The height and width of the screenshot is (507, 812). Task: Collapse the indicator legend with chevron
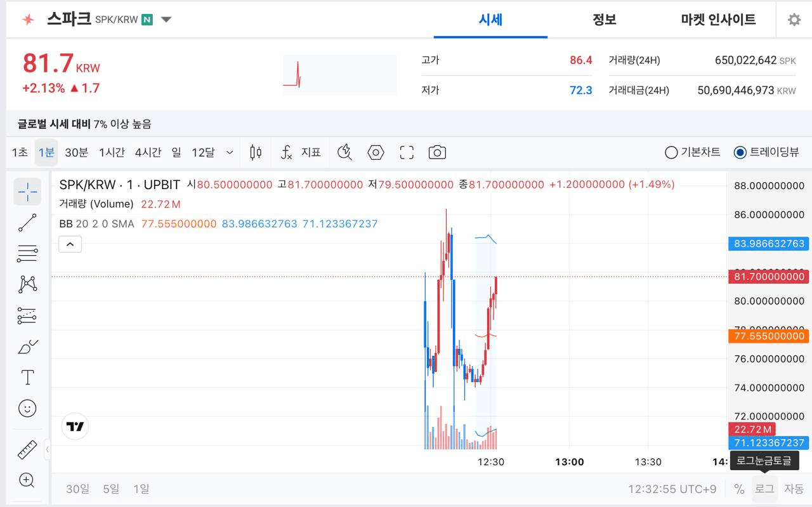[x=70, y=244]
